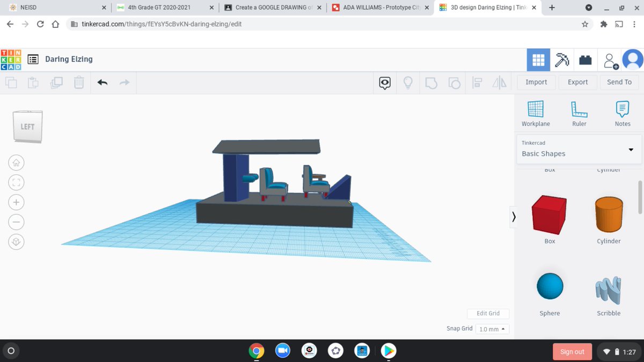The width and height of the screenshot is (644, 362).
Task: Click the Daring Elzing design name
Action: coord(69,59)
